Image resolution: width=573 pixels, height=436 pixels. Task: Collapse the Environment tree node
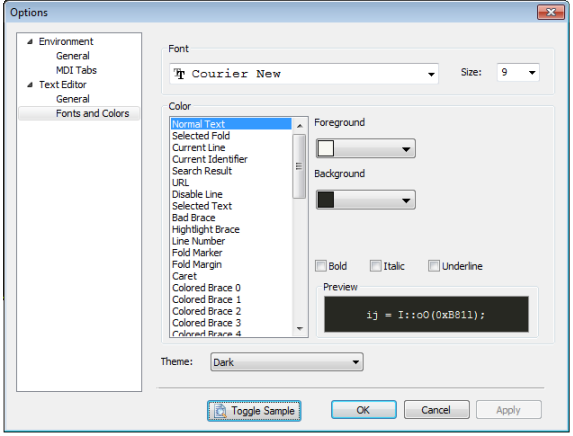pos(30,42)
